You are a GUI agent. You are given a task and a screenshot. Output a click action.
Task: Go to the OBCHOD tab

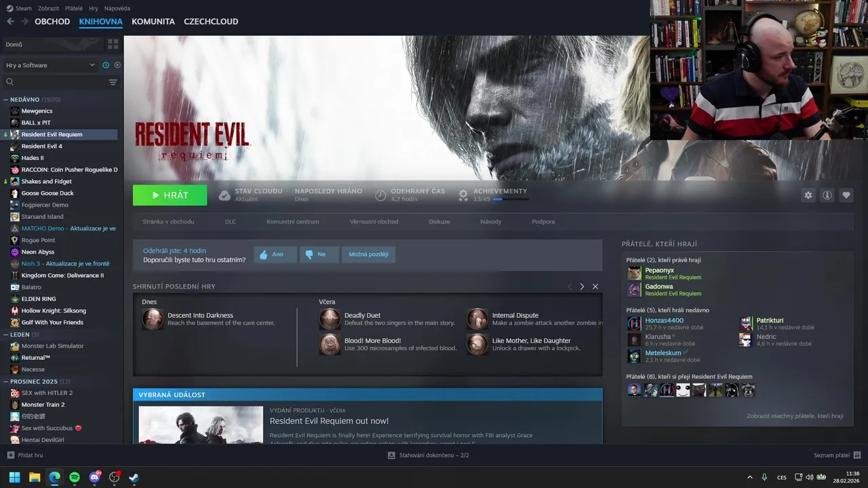point(52,22)
